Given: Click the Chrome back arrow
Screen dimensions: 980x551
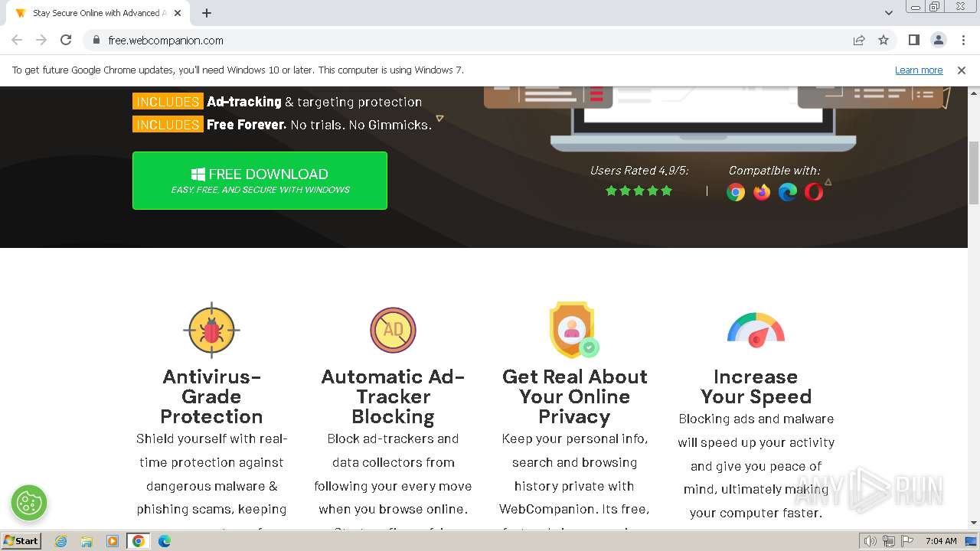Looking at the screenshot, I should (x=17, y=41).
